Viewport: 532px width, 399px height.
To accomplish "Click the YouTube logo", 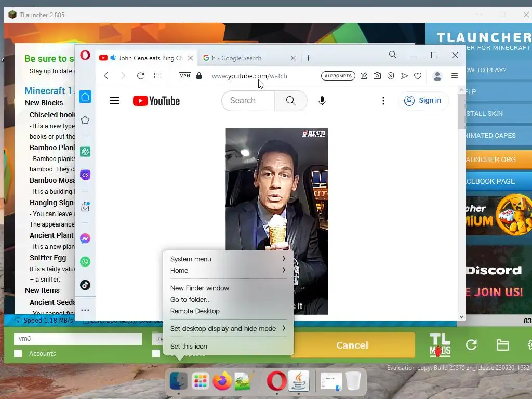I will (x=156, y=101).
